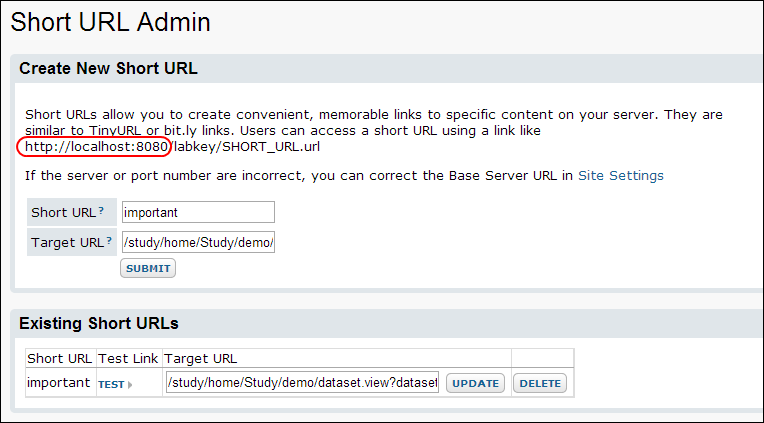Select the Target URL column header in table
This screenshot has width=764, height=423.
point(201,359)
